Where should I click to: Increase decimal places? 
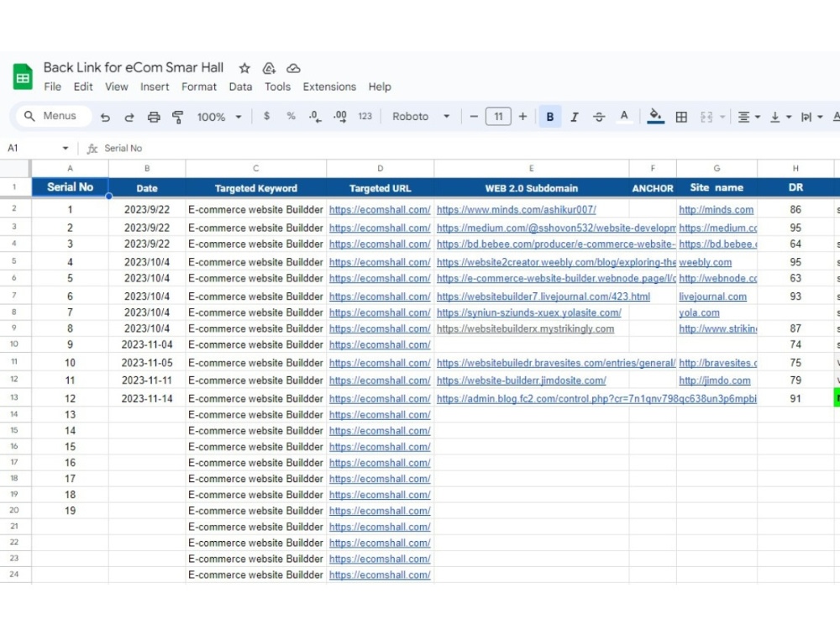339,116
